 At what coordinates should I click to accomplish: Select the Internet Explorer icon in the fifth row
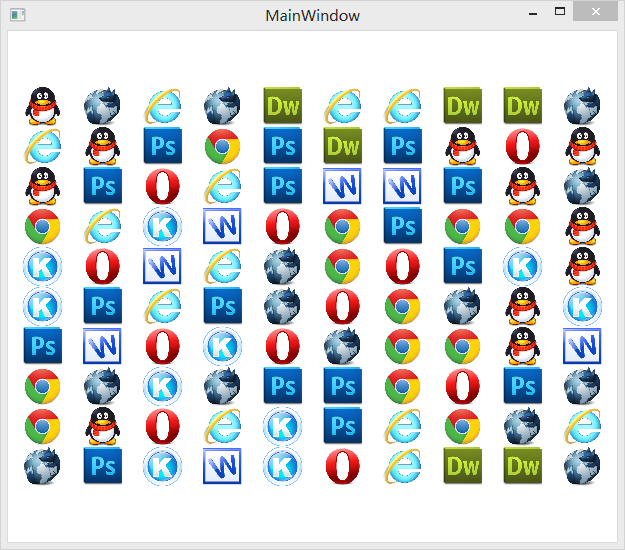coord(222,266)
